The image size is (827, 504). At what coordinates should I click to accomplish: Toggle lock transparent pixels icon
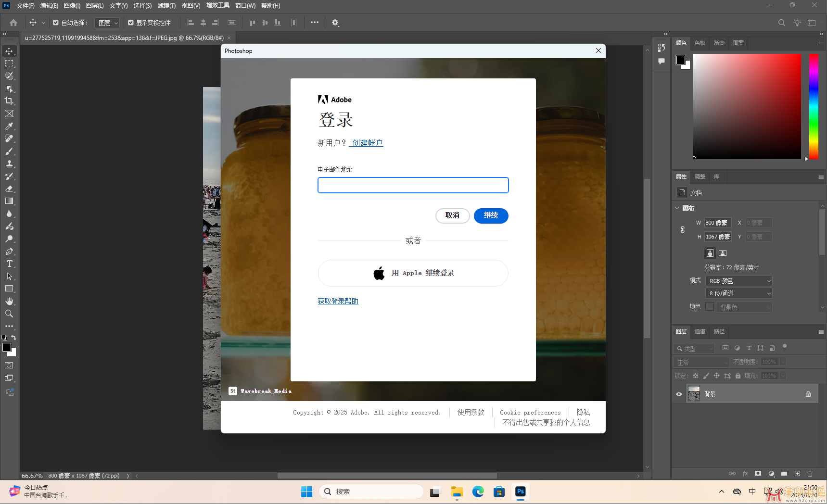(x=695, y=376)
